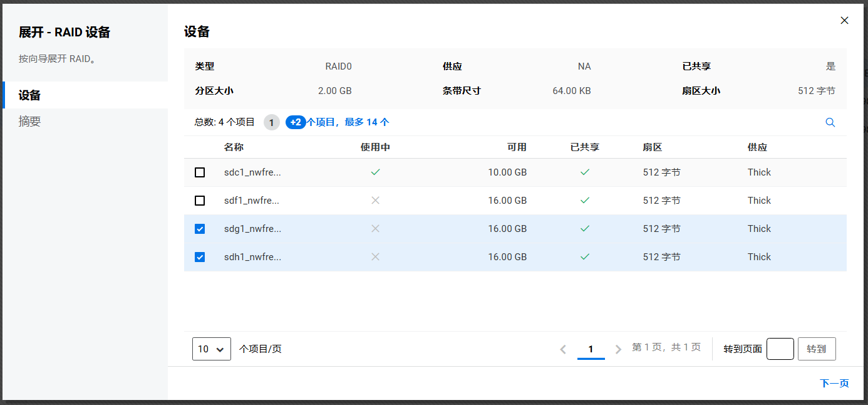Click the 下一页 next button
The width and height of the screenshot is (868, 405).
click(x=834, y=383)
